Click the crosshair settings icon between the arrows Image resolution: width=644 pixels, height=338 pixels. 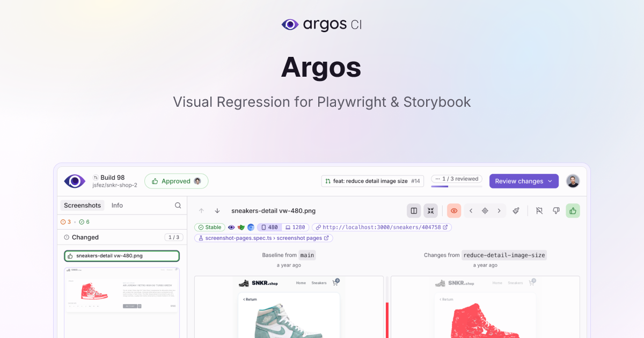485,210
